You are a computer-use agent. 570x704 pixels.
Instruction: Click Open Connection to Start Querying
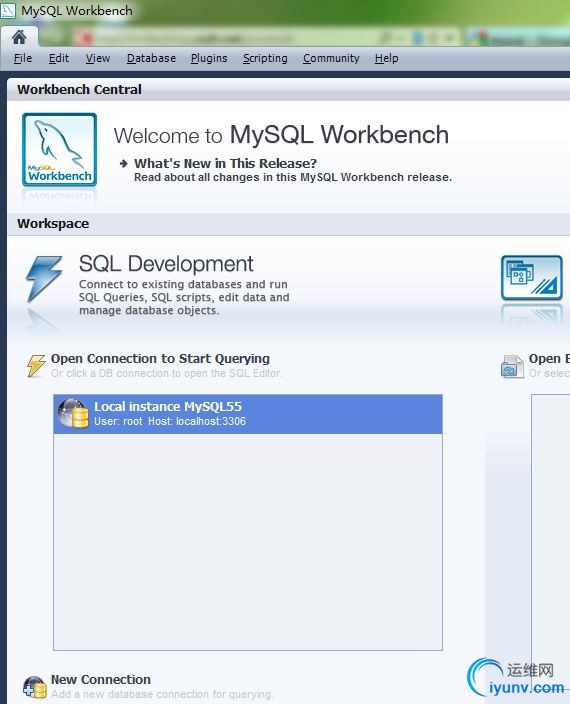160,359
